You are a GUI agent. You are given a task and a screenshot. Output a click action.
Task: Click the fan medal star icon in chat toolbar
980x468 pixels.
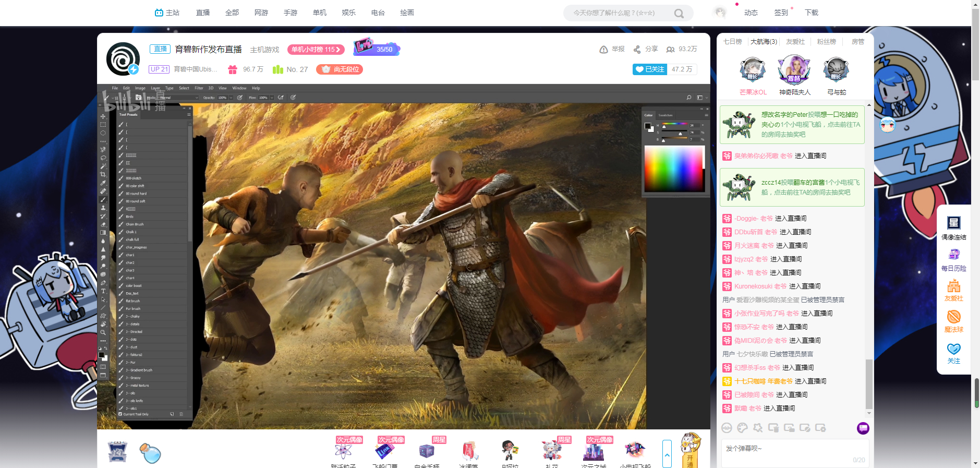coord(758,428)
